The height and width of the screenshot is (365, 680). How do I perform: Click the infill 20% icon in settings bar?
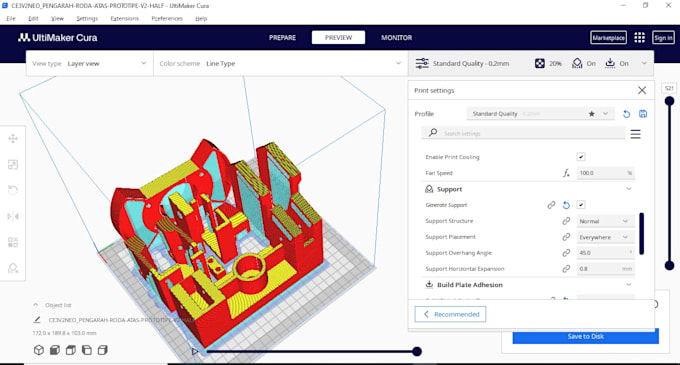coord(539,63)
